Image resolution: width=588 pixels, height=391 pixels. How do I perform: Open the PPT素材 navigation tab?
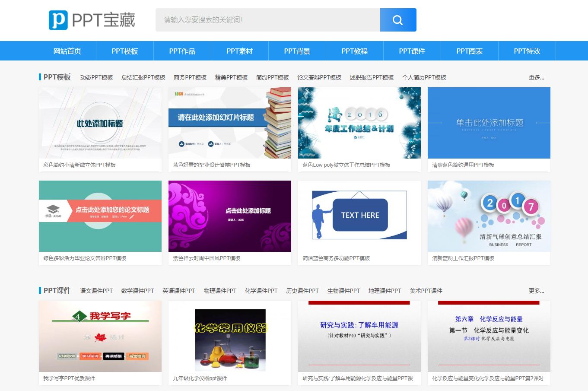pos(240,51)
